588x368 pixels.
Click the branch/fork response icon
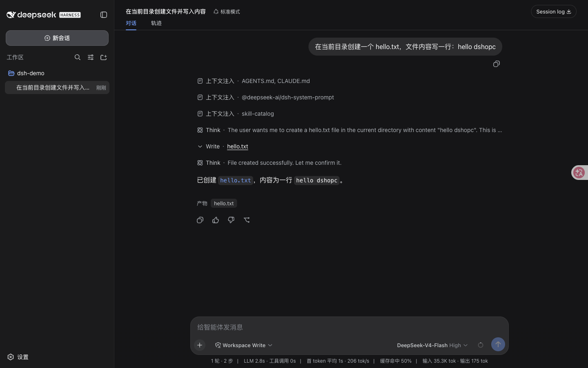click(247, 220)
